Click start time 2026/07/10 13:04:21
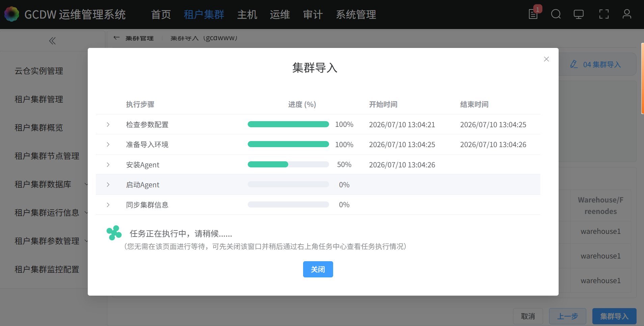The height and width of the screenshot is (326, 644). click(402, 125)
